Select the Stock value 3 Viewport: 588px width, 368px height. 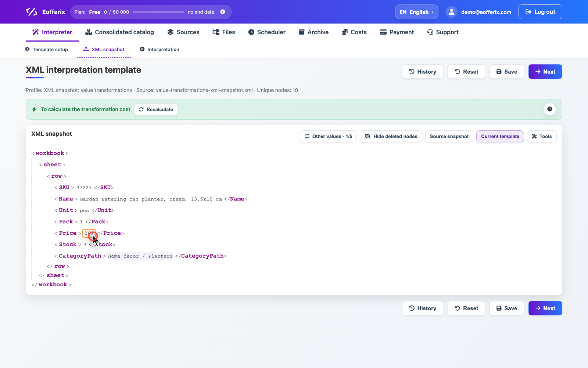(85, 245)
